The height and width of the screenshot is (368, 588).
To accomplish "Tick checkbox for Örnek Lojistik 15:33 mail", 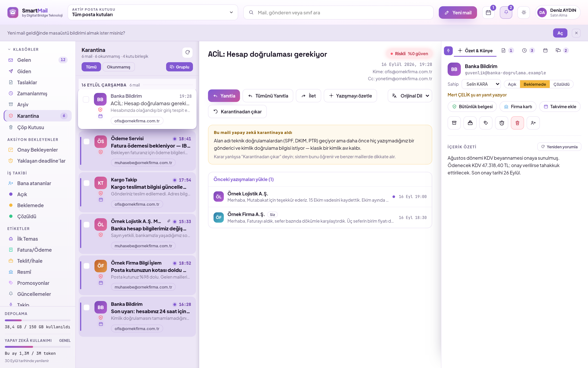I will coord(87,225).
